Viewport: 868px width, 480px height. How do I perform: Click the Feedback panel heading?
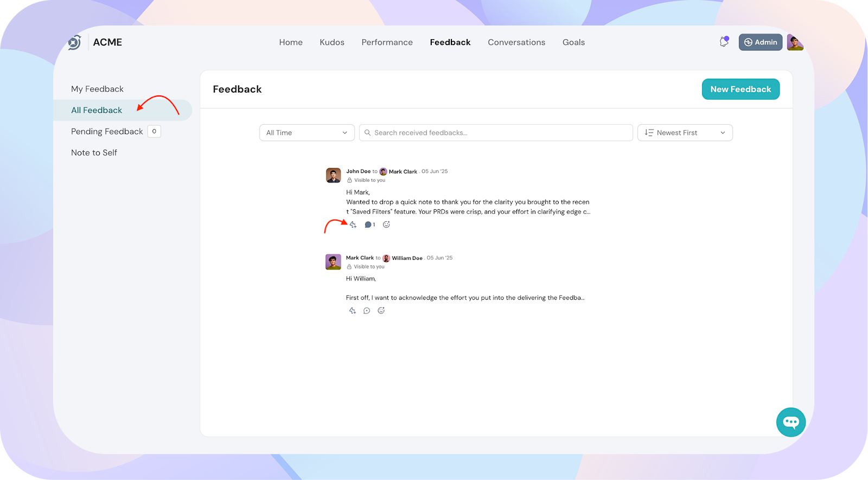click(237, 89)
